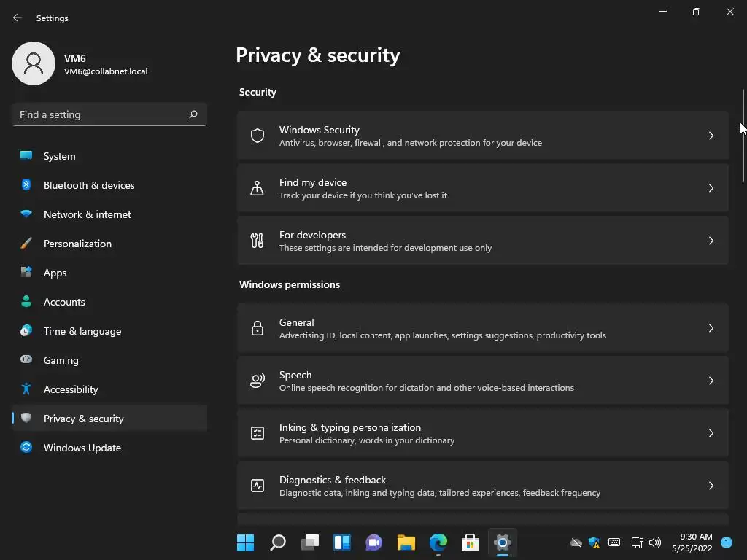Expand General permissions with its chevron
This screenshot has height=560, width=747.
click(x=711, y=328)
